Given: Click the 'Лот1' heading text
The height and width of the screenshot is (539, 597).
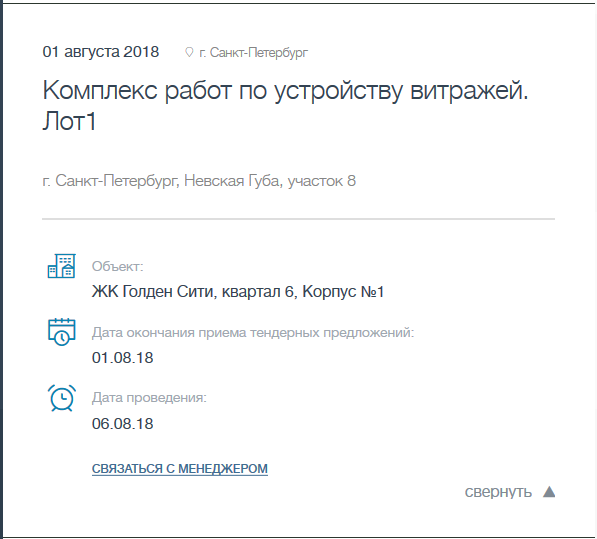Looking at the screenshot, I should (69, 121).
